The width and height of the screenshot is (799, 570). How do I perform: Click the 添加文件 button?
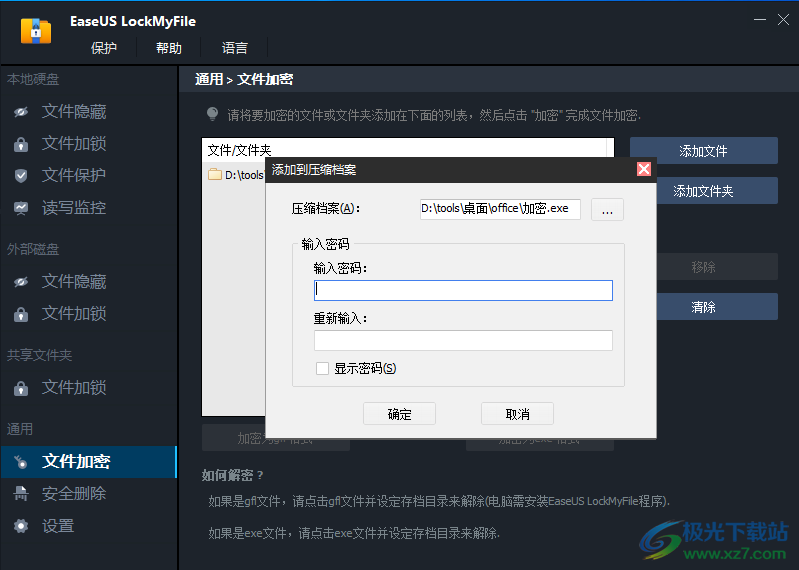(704, 151)
